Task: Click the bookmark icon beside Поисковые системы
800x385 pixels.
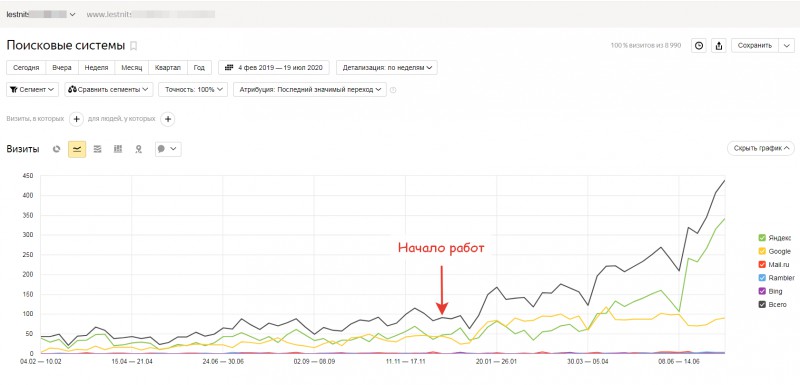Action: pos(134,46)
